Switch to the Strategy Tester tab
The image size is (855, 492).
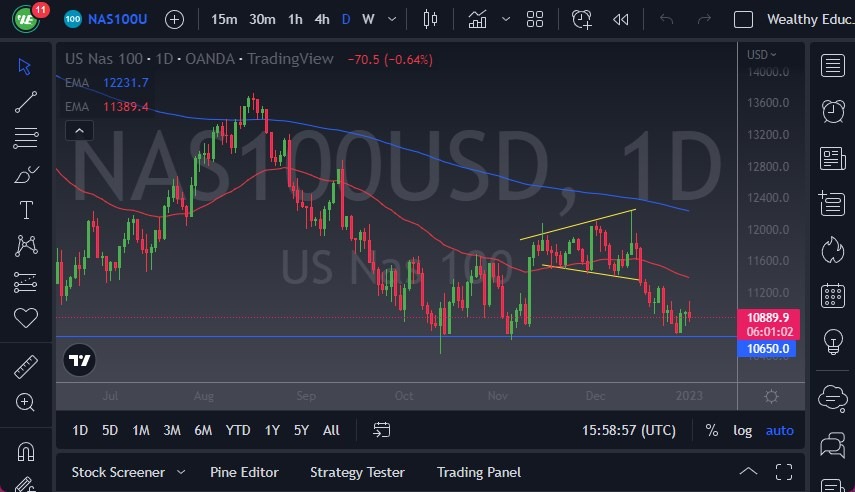pyautogui.click(x=357, y=472)
